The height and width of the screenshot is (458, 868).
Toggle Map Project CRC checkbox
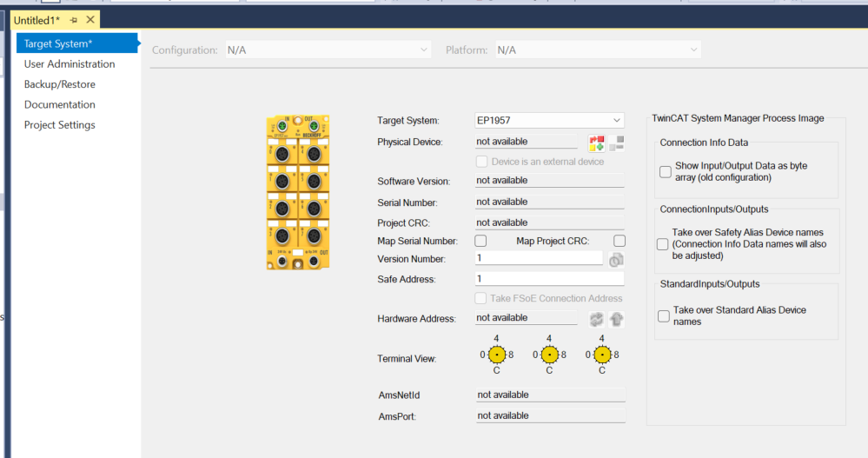click(620, 241)
